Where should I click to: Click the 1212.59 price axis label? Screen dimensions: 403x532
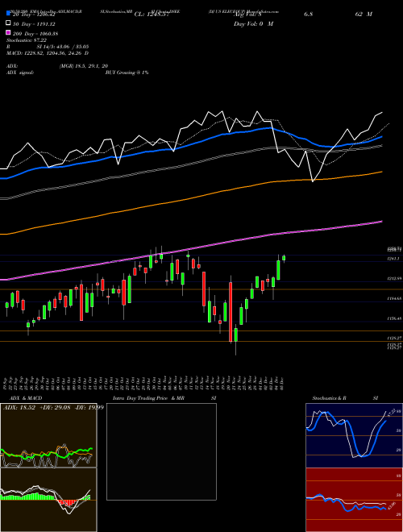(395, 278)
